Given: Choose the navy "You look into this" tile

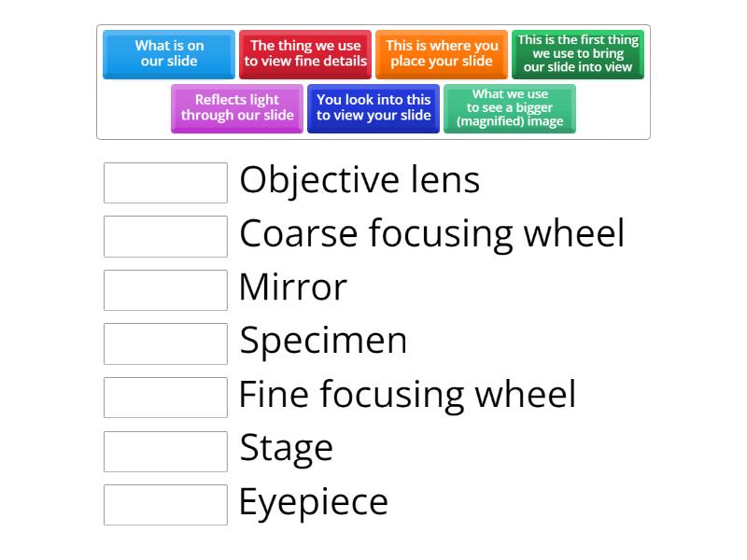Looking at the screenshot, I should 373,108.
